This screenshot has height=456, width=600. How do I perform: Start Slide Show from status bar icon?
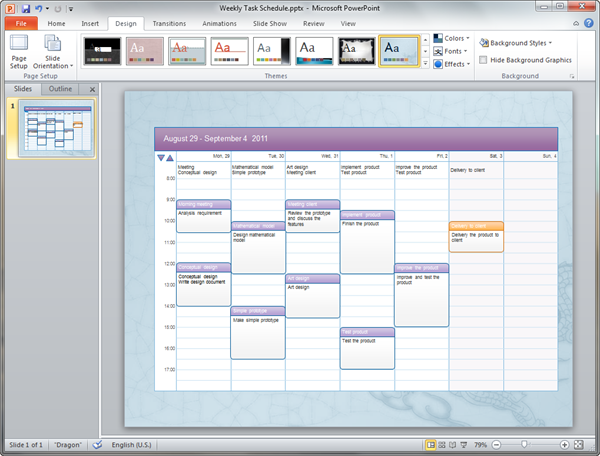464,445
